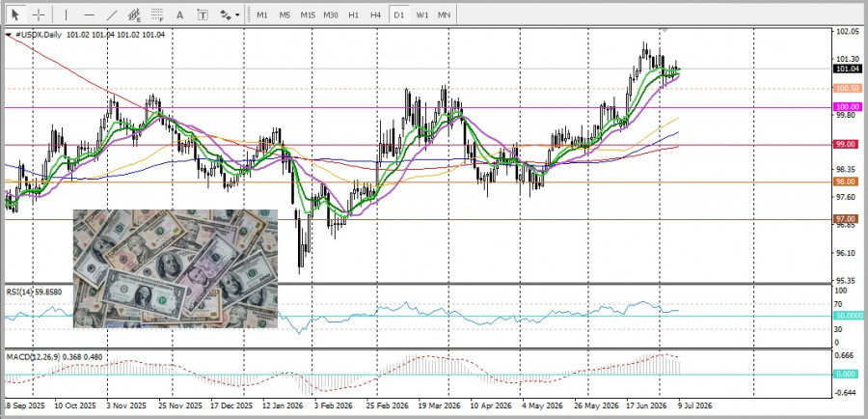Click the H1 timeframe button
This screenshot has height=419, width=868.
353,15
